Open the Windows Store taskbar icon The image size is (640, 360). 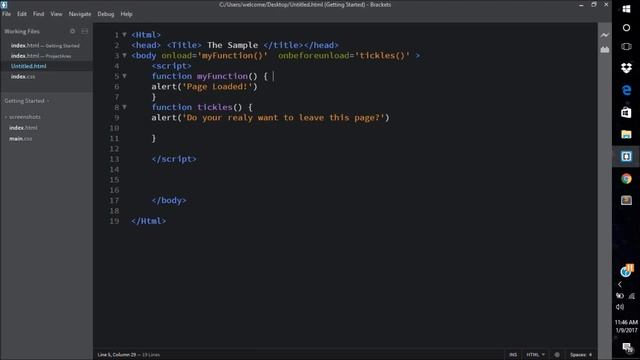[626, 112]
